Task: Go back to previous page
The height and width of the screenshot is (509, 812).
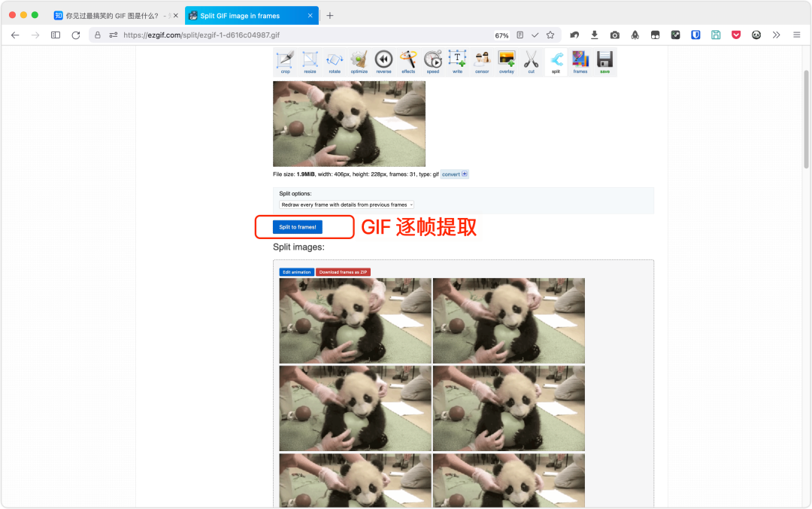Action: (15, 35)
